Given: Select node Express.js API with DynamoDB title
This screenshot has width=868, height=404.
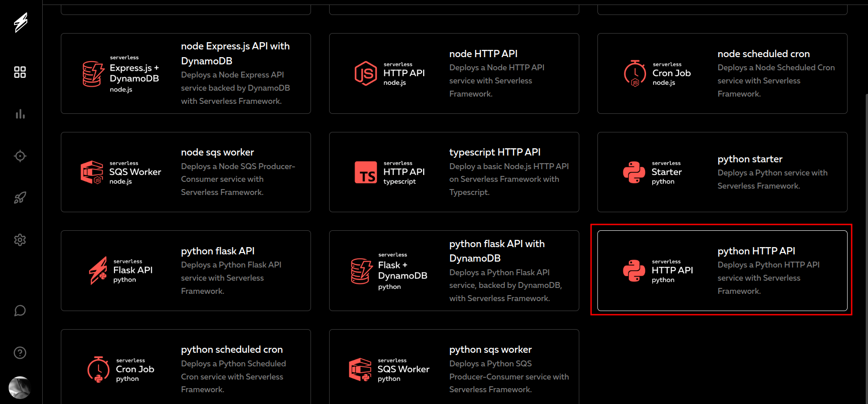Looking at the screenshot, I should [x=235, y=54].
